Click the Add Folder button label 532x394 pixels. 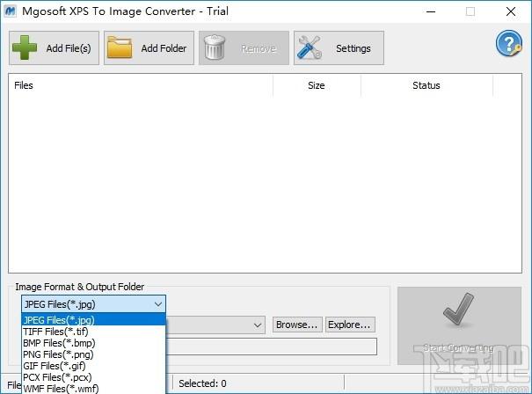(164, 48)
